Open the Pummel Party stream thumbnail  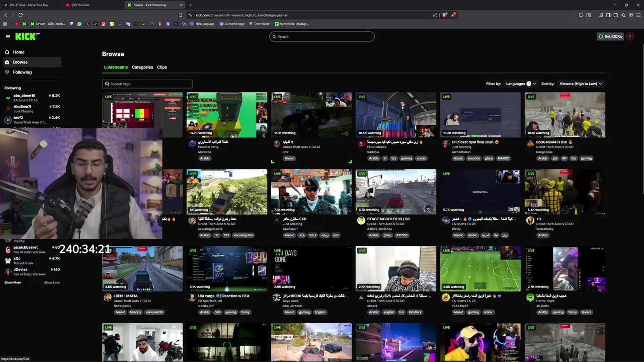227,115
